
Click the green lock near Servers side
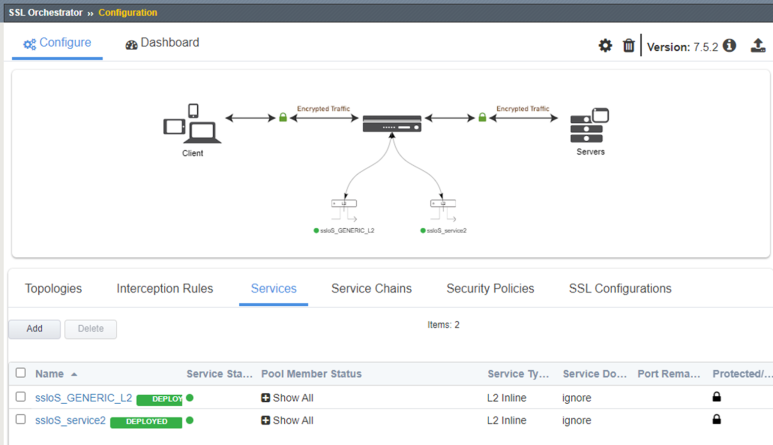tap(482, 117)
